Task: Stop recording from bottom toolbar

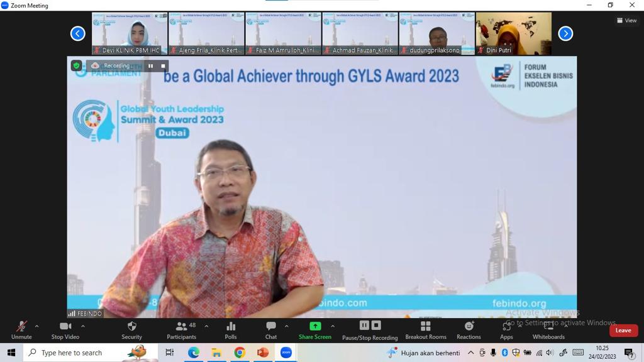Action: pos(376,326)
